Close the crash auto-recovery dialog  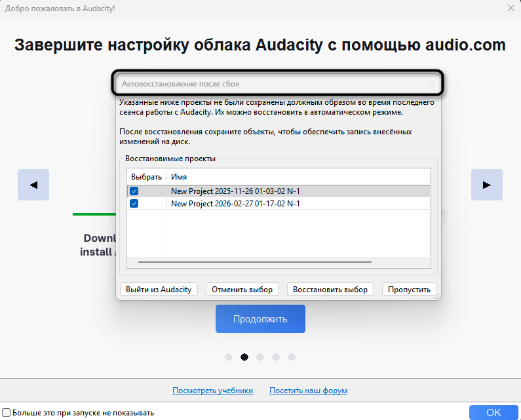coord(431,83)
